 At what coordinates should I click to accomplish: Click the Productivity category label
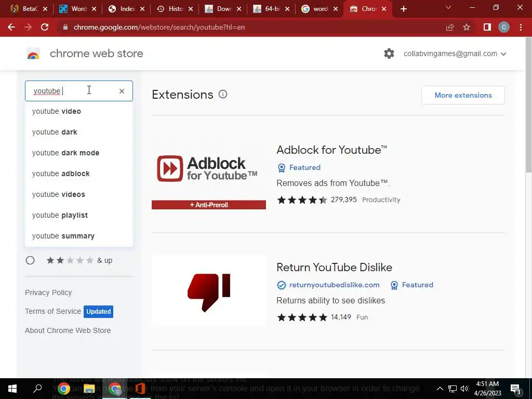point(381,200)
